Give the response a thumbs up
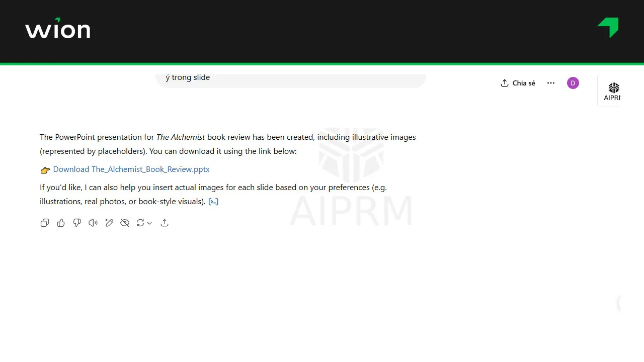 click(x=61, y=223)
